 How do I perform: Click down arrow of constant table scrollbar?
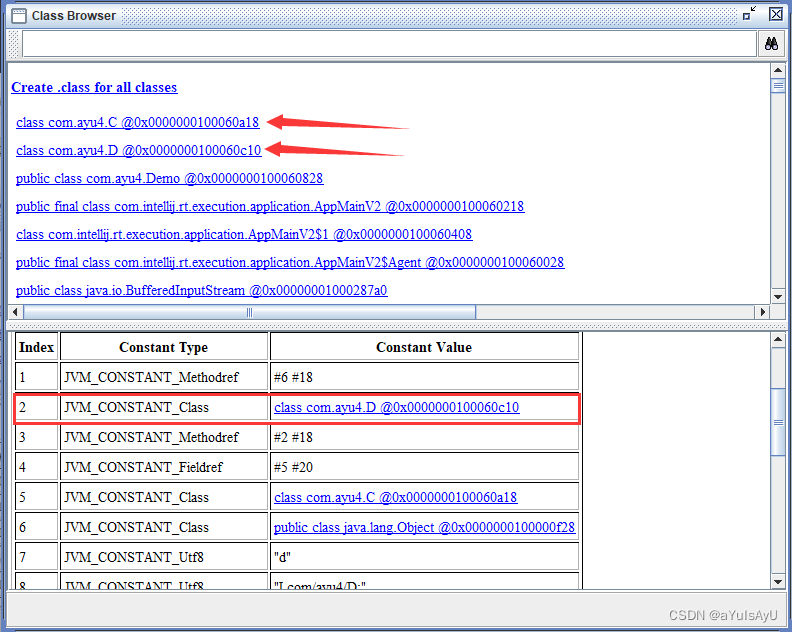778,581
